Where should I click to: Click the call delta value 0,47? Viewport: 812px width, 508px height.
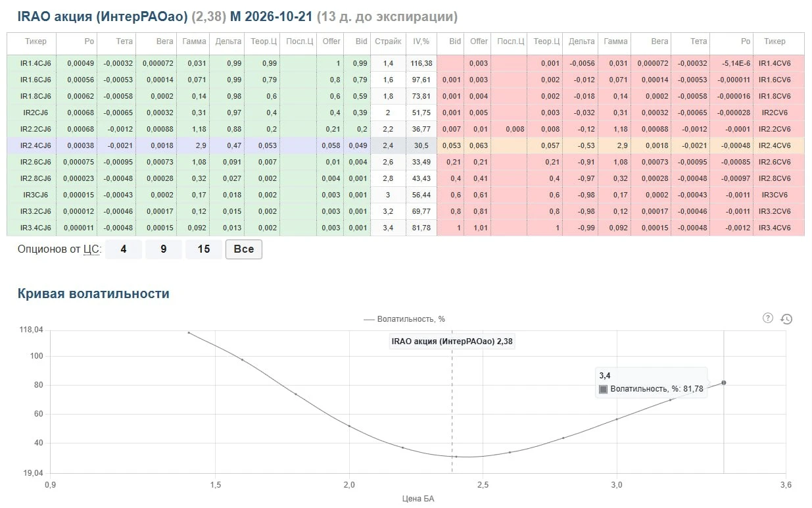234,145
